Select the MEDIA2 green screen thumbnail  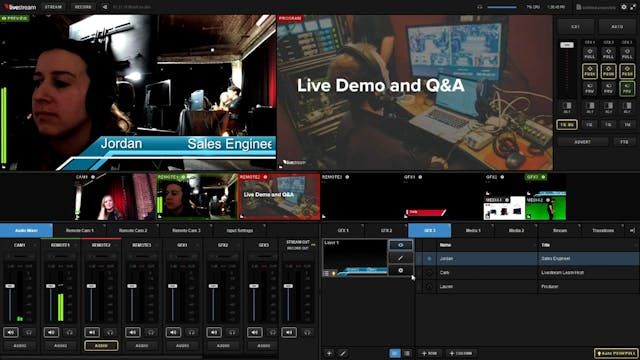[x=546, y=208]
